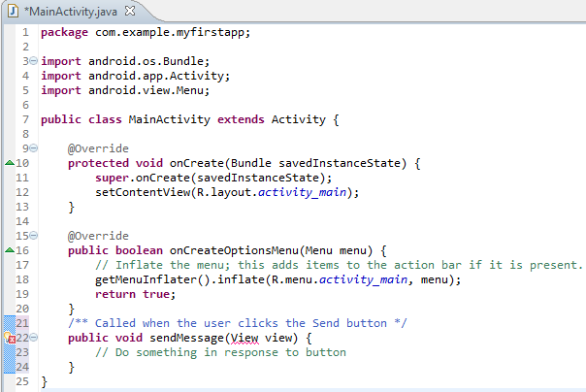
Task: Click package keyword on line 1
Action: [64, 33]
